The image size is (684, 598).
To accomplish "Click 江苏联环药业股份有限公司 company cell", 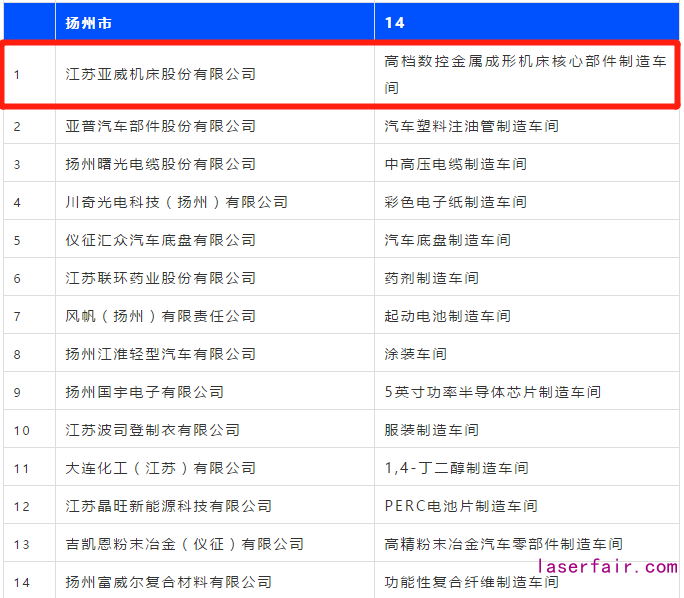I will 161,278.
